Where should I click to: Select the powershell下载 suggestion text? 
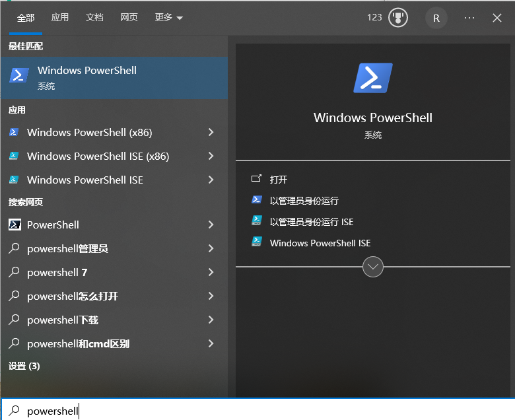pyautogui.click(x=63, y=320)
